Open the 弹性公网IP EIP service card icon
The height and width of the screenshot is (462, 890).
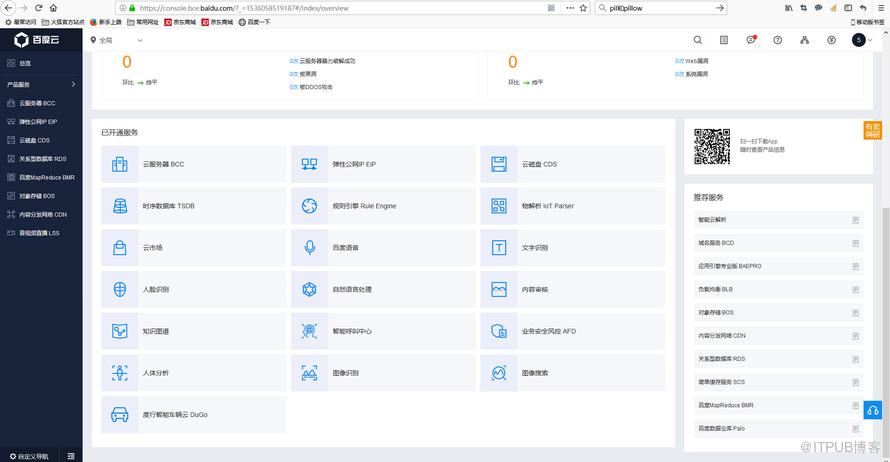[x=309, y=164]
